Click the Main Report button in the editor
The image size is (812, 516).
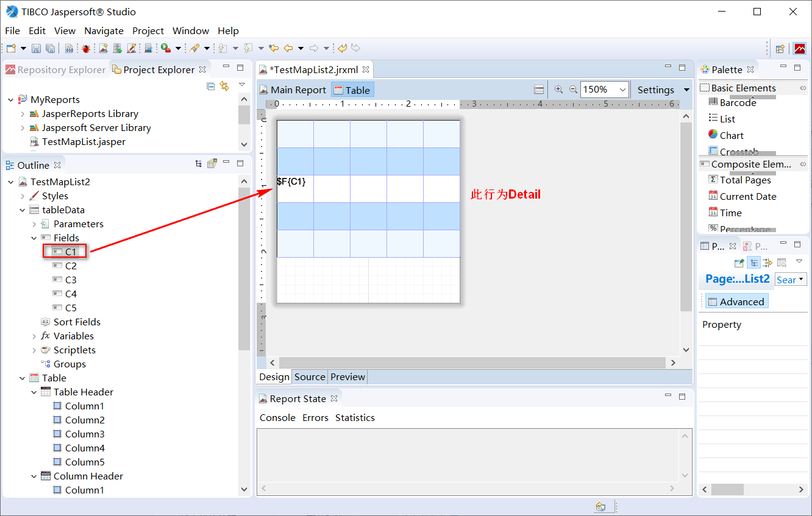click(293, 90)
